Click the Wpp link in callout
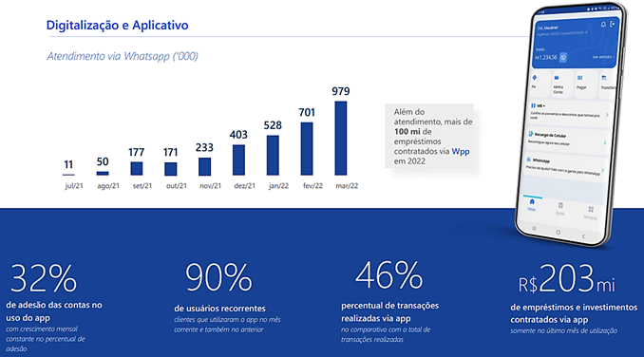644x357 pixels. pyautogui.click(x=461, y=151)
